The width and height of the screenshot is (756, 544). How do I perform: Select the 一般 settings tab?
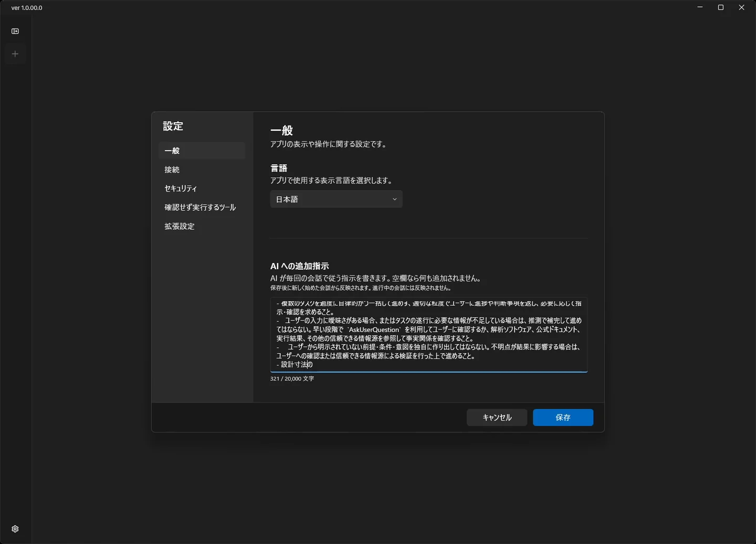pos(202,151)
